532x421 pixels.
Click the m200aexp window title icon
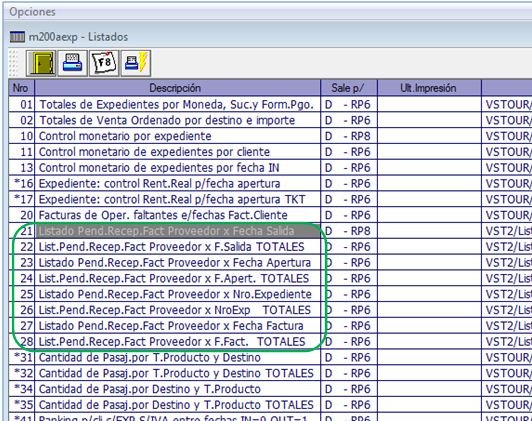[x=17, y=37]
